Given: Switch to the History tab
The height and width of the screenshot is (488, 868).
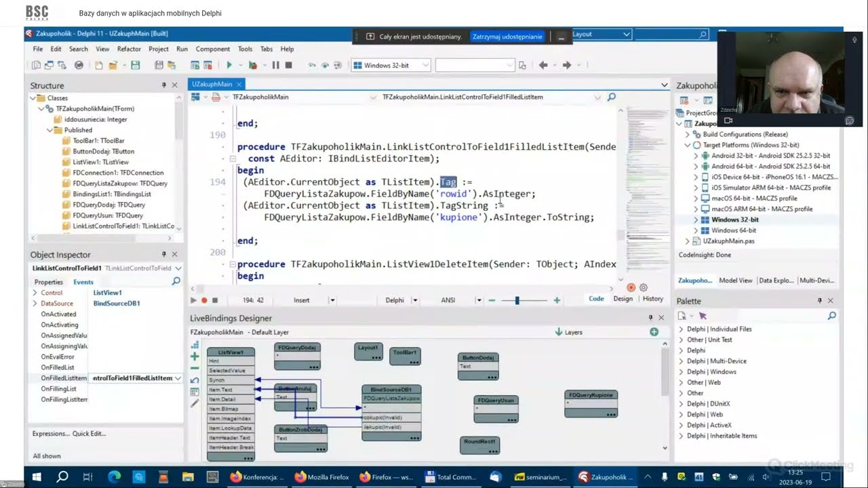Looking at the screenshot, I should click(652, 299).
